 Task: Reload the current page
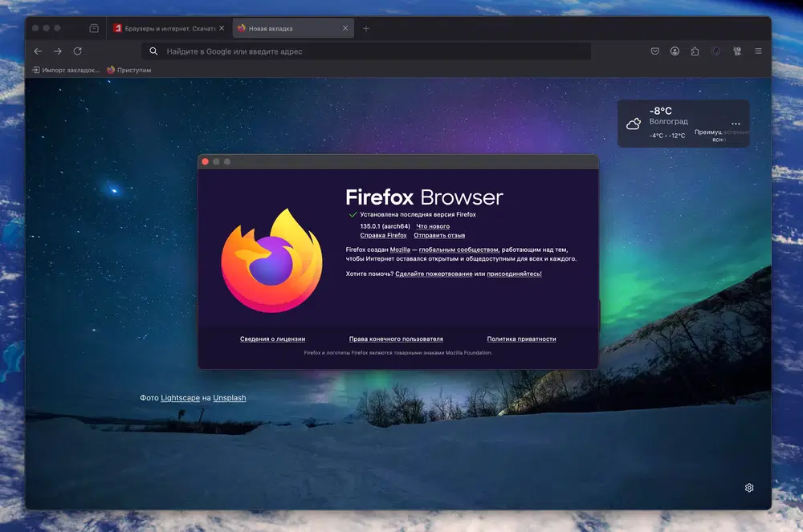(x=78, y=51)
